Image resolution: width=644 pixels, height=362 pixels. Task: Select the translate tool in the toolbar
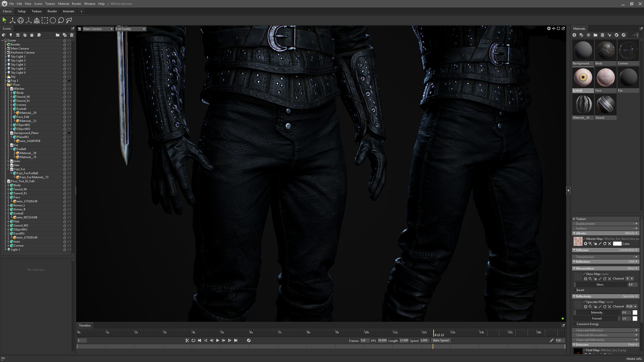pos(13,20)
